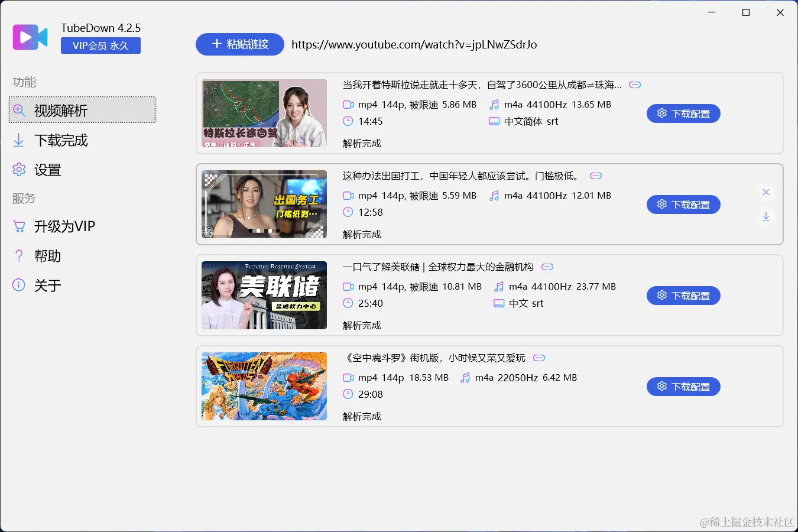Viewport: 798px width, 532px height.
Task: Click the TubeDown 4.2.5 title text
Action: (101, 28)
